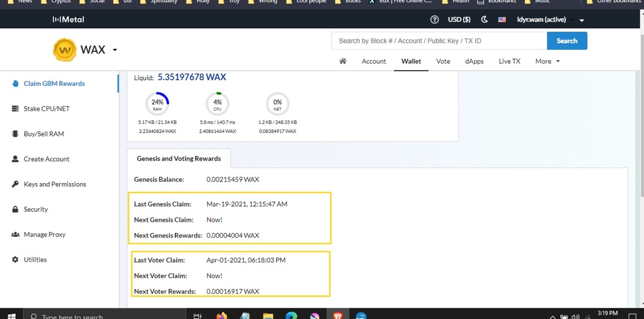Open the Live TX tab
The height and width of the screenshot is (319, 644).
[509, 61]
